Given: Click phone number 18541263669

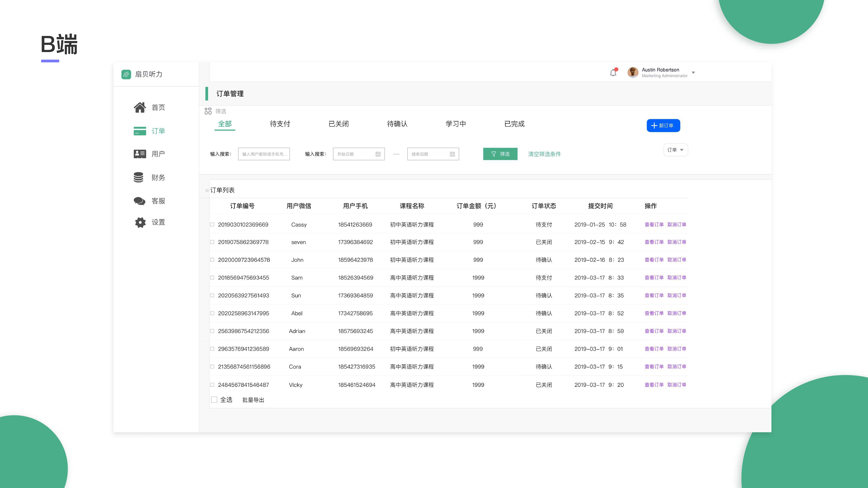Looking at the screenshot, I should click(355, 225).
